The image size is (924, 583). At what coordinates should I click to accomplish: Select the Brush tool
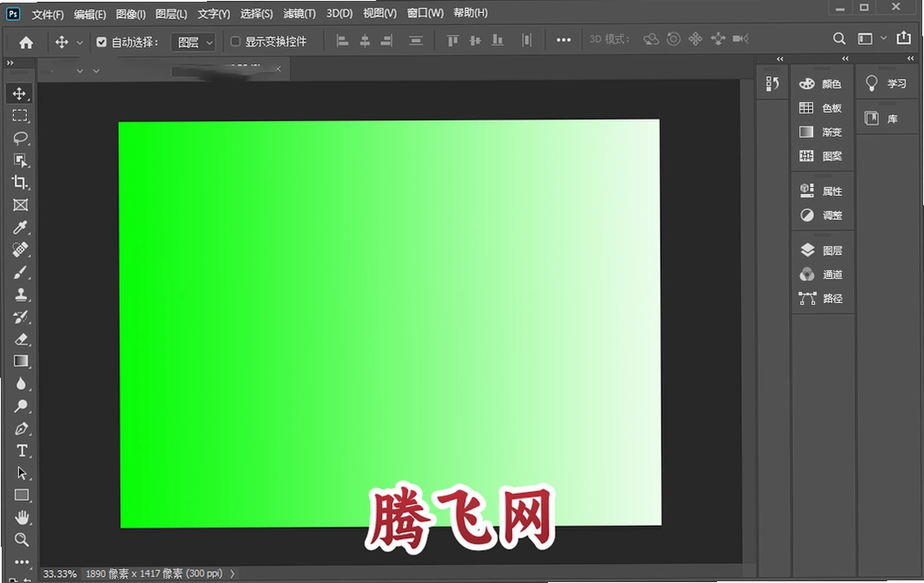pyautogui.click(x=20, y=272)
